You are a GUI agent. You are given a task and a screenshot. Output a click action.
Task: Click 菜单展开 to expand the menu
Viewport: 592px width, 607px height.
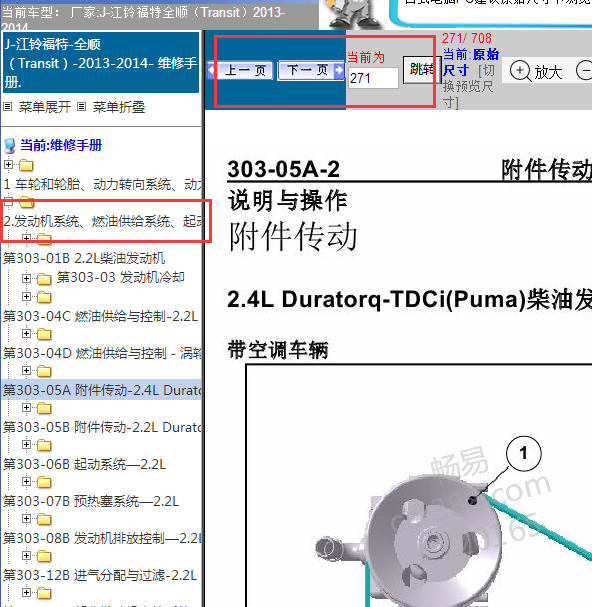[x=45, y=107]
